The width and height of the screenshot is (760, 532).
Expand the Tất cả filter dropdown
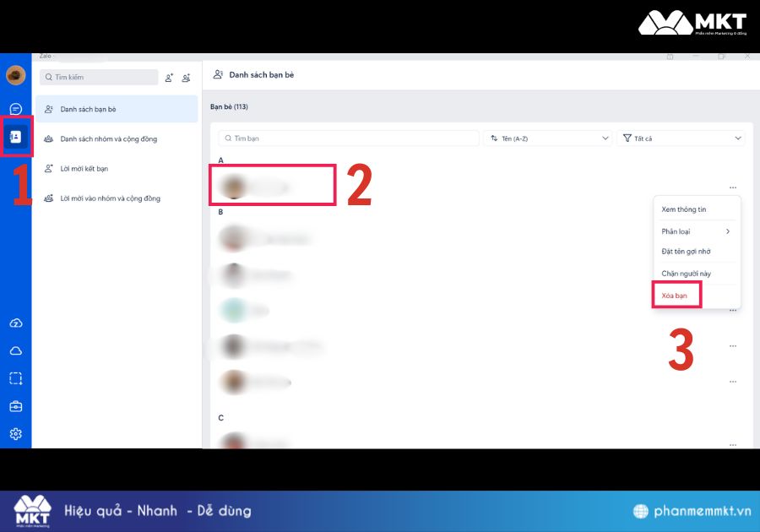(x=681, y=138)
